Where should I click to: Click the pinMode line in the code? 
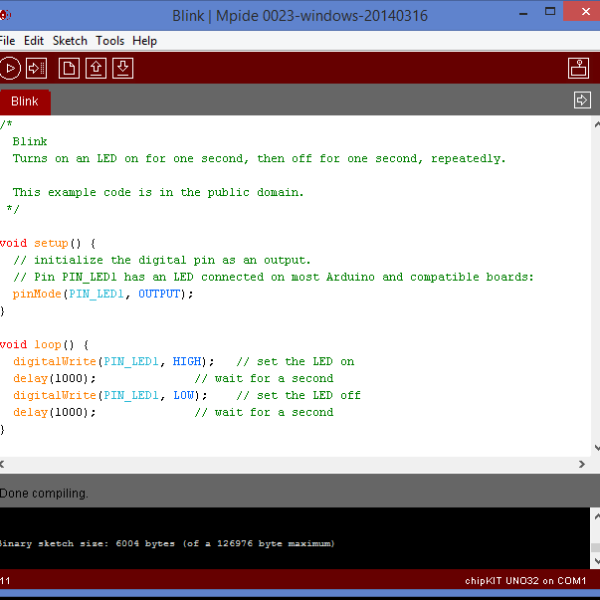[102, 294]
